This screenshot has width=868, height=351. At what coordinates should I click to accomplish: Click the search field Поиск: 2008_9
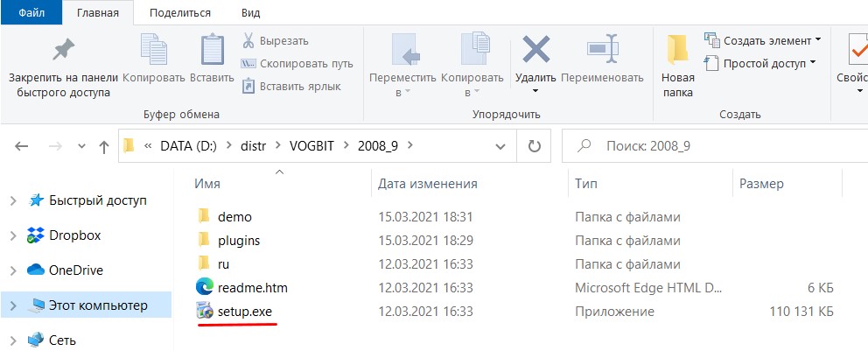pyautogui.click(x=715, y=146)
